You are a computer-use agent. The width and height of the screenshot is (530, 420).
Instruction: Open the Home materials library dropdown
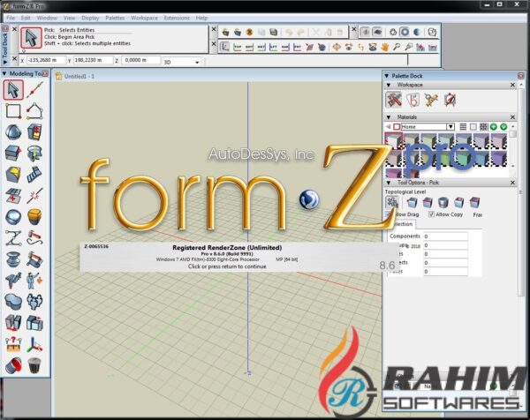pos(450,126)
